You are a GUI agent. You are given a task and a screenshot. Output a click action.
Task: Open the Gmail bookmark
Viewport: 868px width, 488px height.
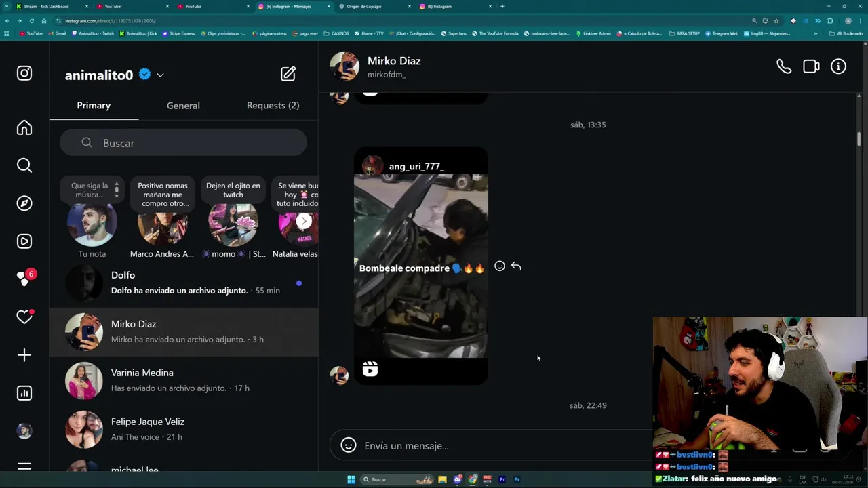tap(58, 33)
